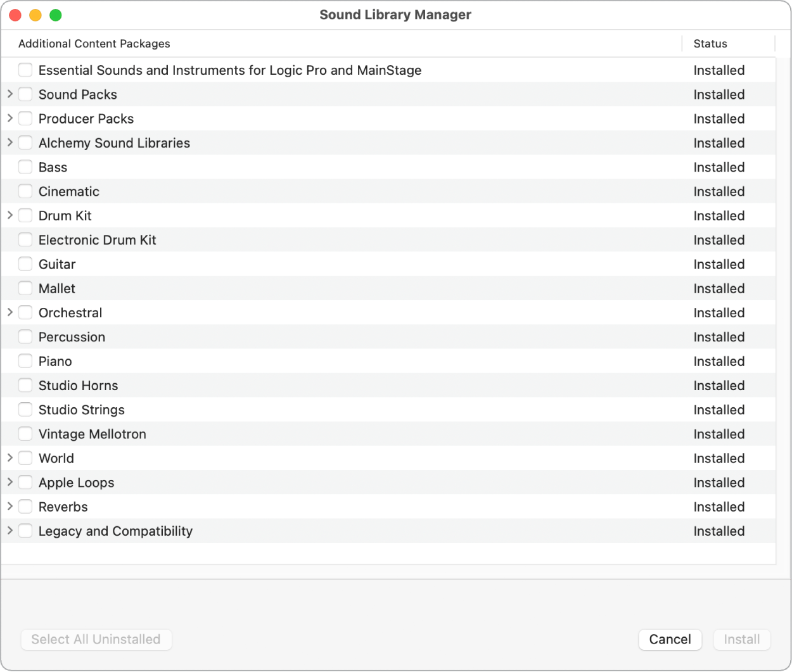
Task: Click the "Sound Packs" row label
Action: (78, 94)
